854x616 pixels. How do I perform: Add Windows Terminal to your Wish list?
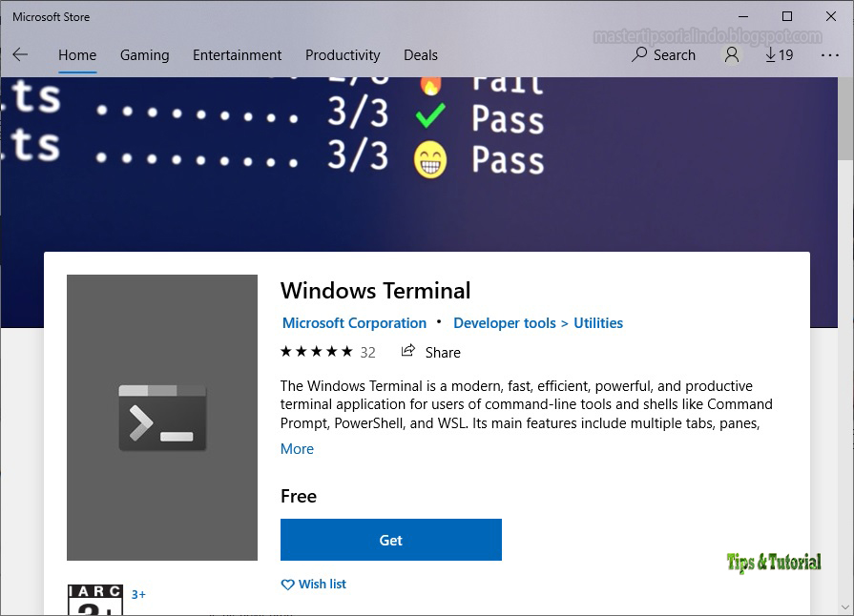coord(322,584)
